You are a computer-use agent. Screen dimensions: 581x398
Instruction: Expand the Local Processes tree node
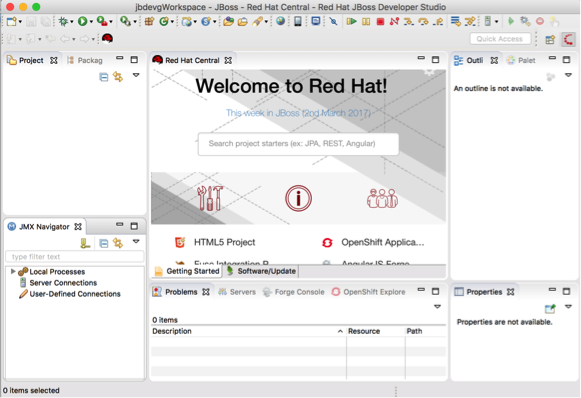[13, 271]
